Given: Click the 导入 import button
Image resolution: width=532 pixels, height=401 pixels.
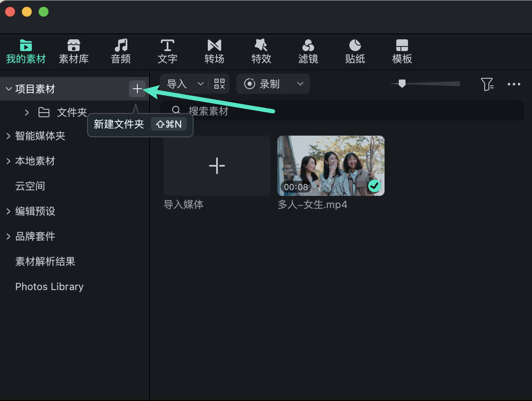Looking at the screenshot, I should point(177,84).
